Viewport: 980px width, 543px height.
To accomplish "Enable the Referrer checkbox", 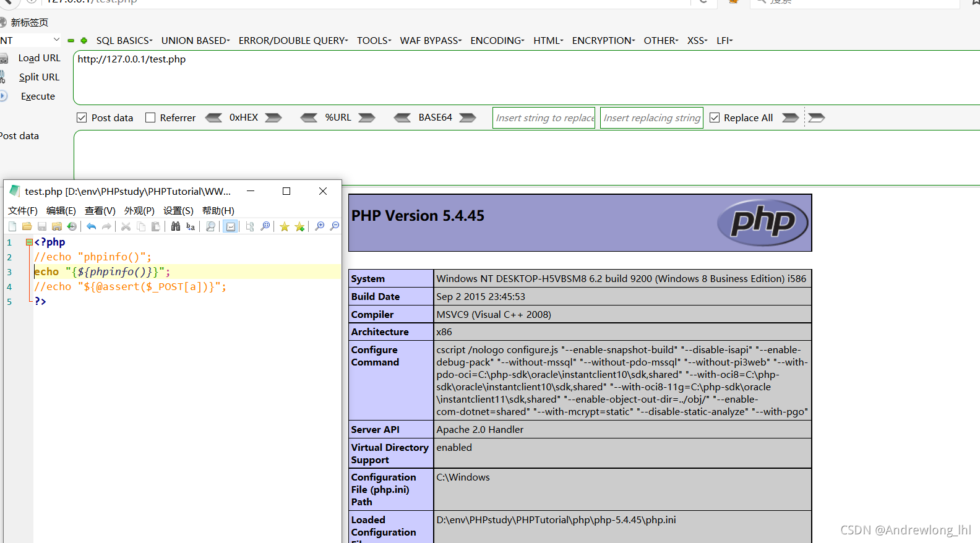I will (x=150, y=118).
